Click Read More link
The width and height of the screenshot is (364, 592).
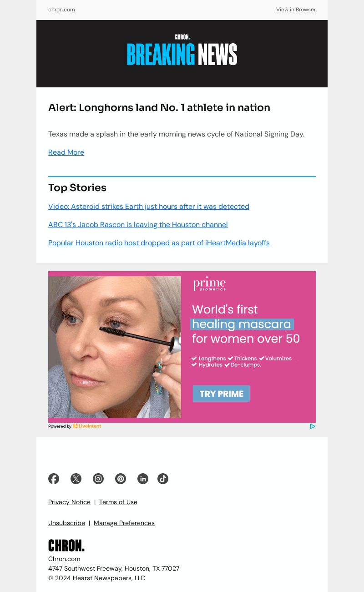(66, 152)
